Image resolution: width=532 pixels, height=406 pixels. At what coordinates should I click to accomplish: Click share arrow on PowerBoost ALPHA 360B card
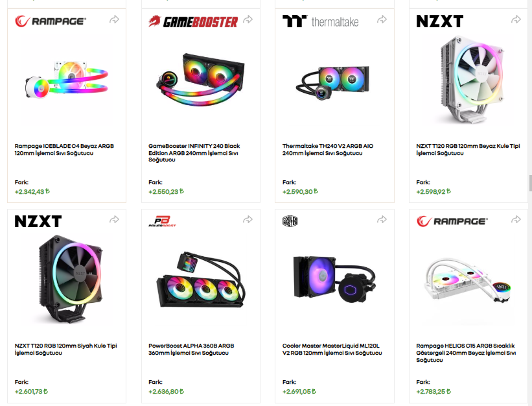248,220
